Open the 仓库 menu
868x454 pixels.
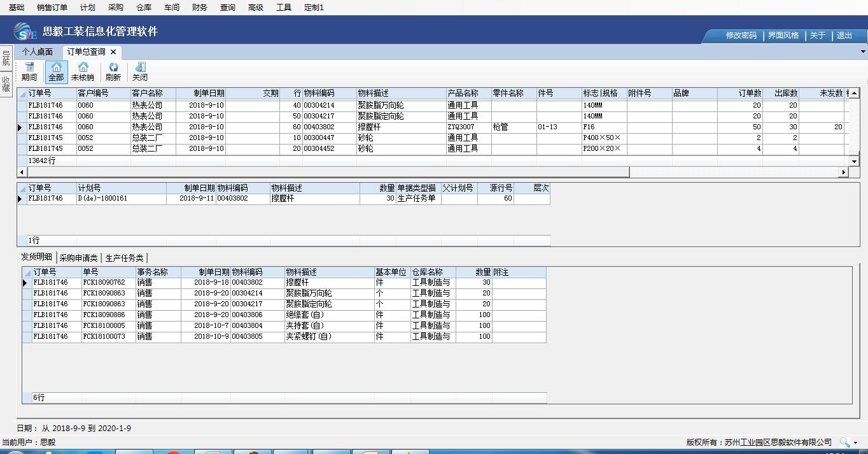[144, 8]
